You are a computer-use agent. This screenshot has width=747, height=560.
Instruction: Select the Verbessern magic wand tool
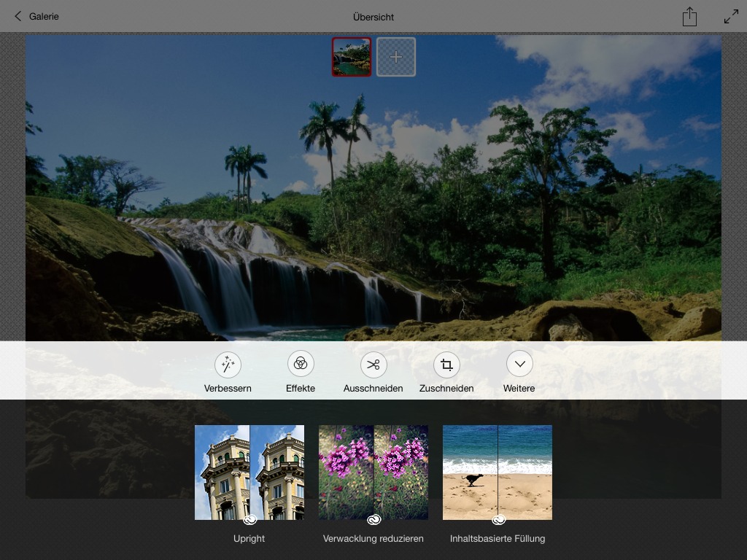[228, 364]
